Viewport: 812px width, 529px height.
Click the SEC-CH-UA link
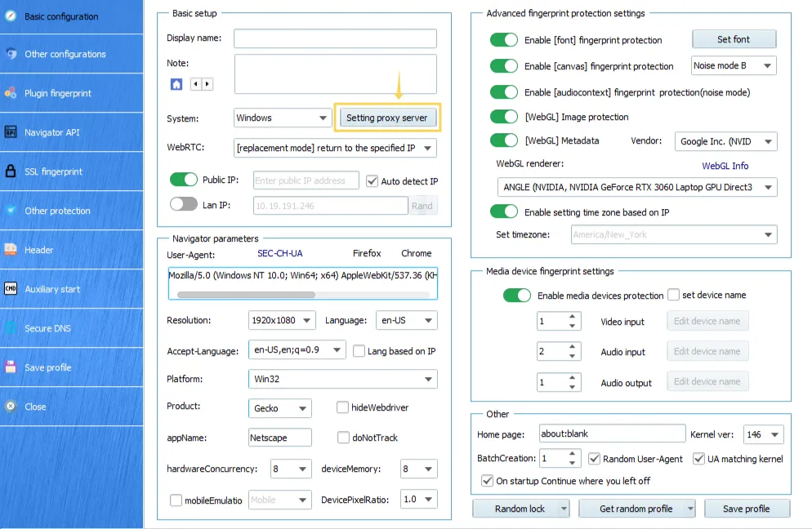click(x=279, y=253)
